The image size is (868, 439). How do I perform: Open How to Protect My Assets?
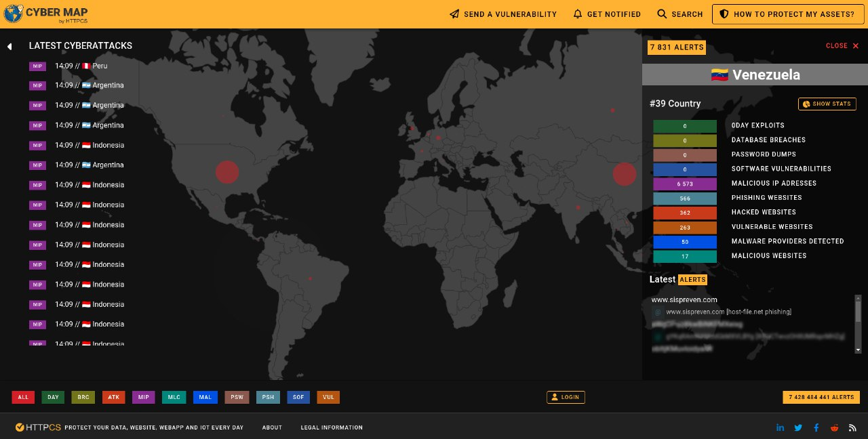click(787, 14)
